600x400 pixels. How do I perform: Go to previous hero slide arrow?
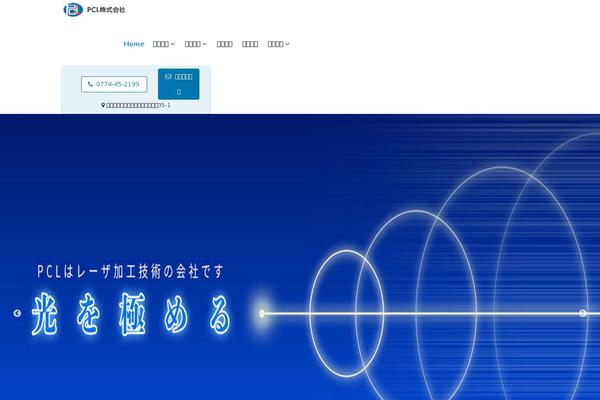click(17, 313)
